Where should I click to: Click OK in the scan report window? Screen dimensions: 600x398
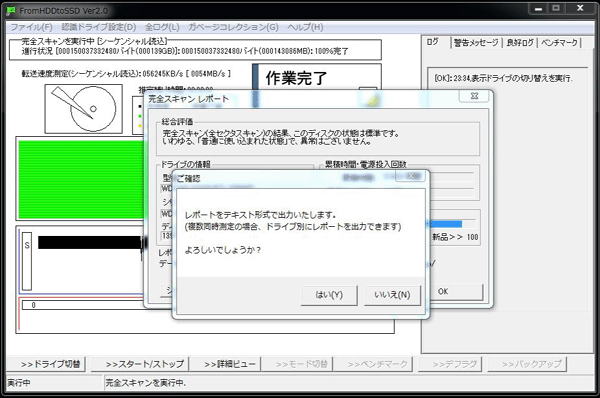456,292
